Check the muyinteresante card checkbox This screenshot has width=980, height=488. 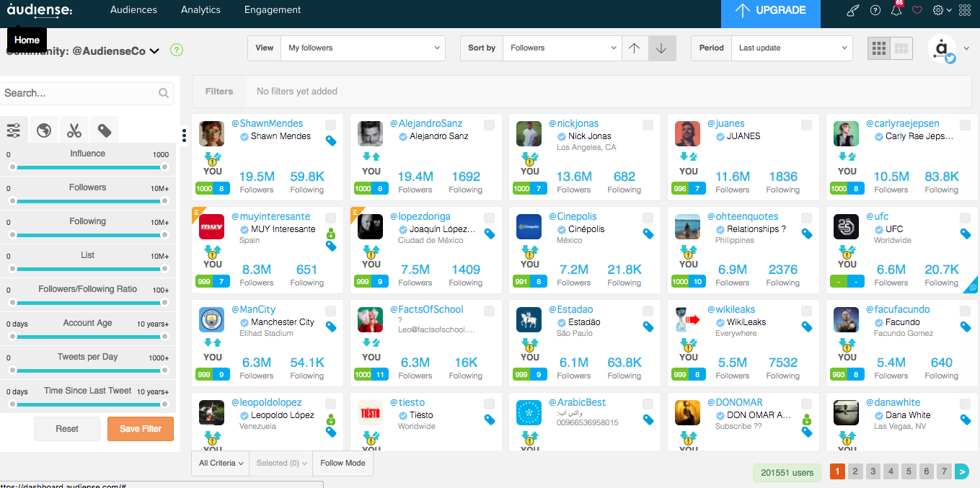pos(330,218)
